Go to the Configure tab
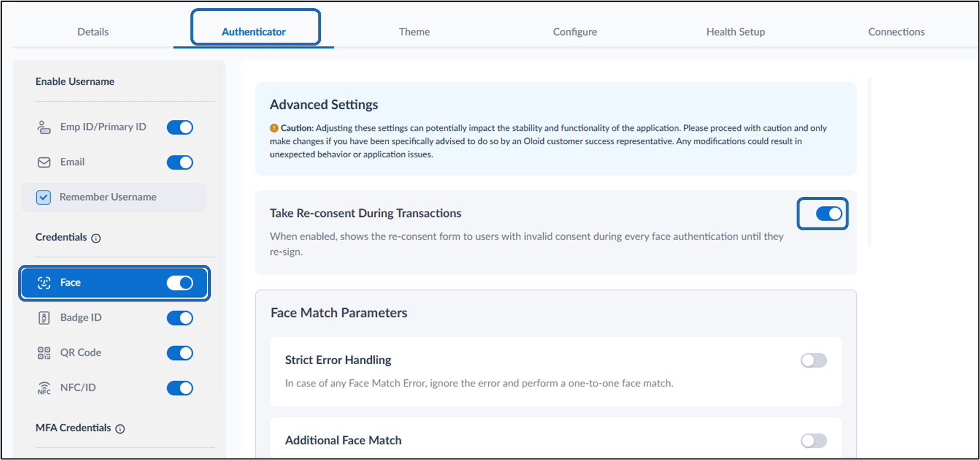 click(575, 32)
